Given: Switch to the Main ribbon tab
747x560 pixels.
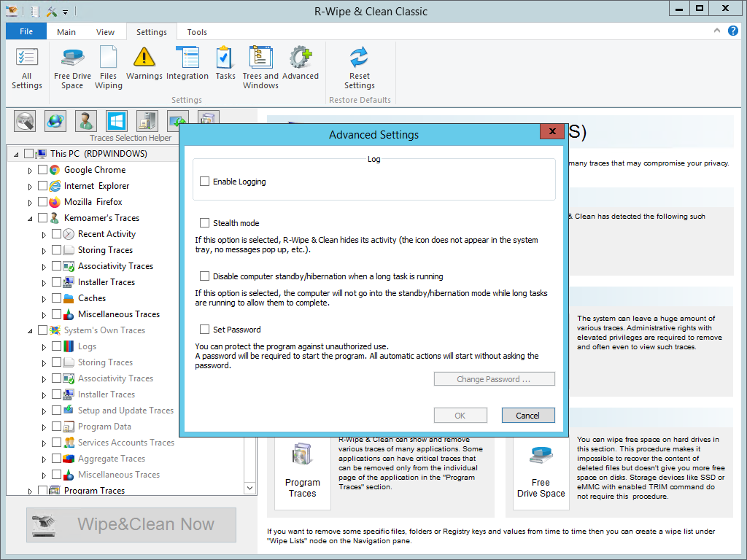Looking at the screenshot, I should click(66, 32).
